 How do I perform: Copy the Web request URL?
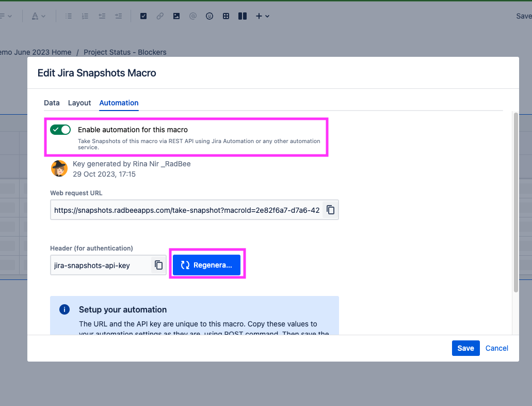pyautogui.click(x=330, y=210)
